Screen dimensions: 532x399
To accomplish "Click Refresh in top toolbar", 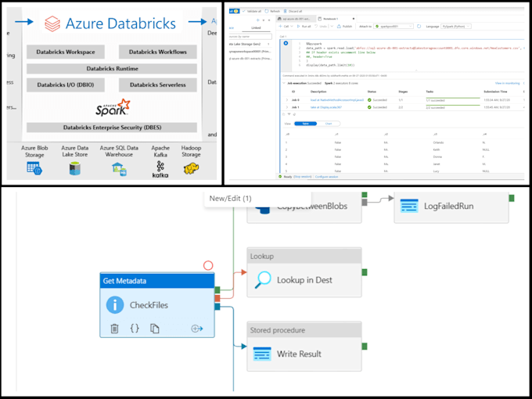I will coord(272,11).
